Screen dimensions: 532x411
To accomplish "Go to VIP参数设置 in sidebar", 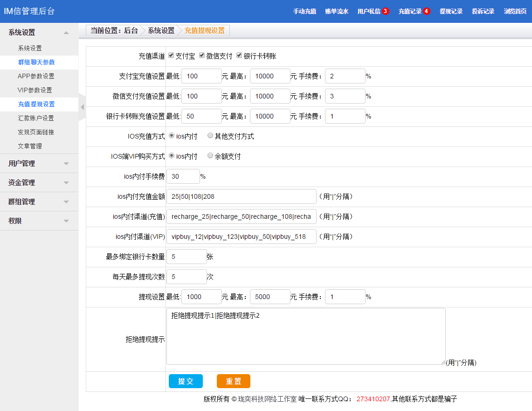I will pos(35,90).
